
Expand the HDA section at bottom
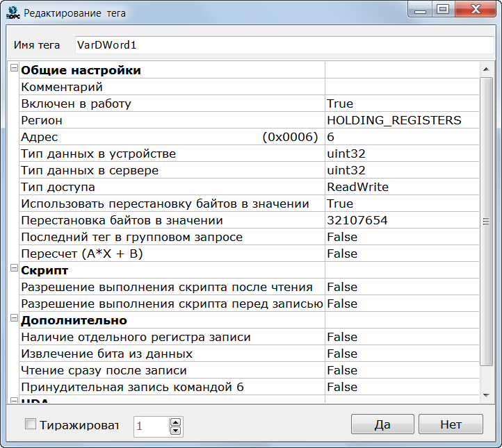(x=14, y=401)
